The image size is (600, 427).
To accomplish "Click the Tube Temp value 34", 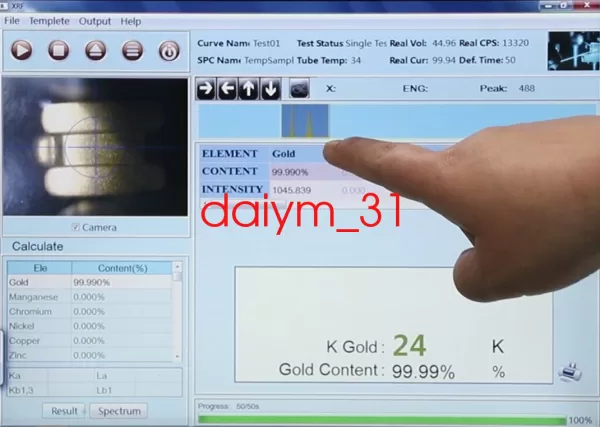I will (356, 60).
